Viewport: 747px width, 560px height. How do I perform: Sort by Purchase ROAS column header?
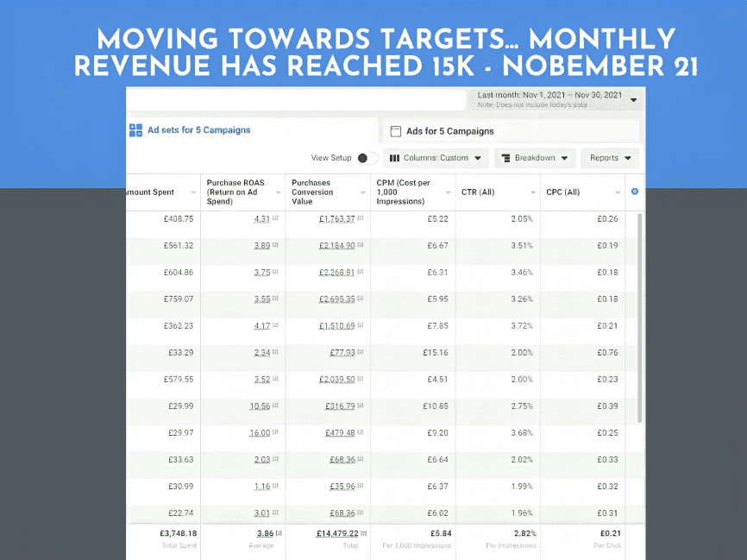235,192
